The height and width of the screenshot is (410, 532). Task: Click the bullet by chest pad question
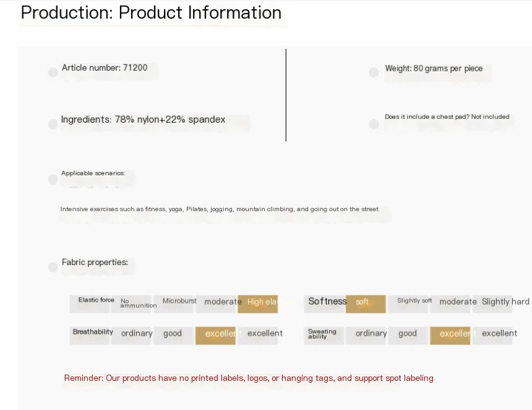coord(374,124)
